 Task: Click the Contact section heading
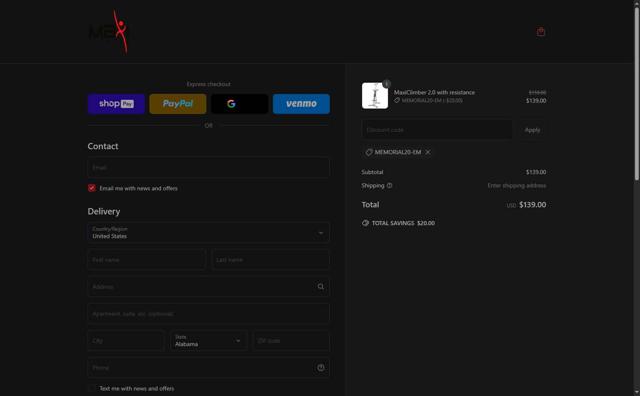pyautogui.click(x=103, y=146)
